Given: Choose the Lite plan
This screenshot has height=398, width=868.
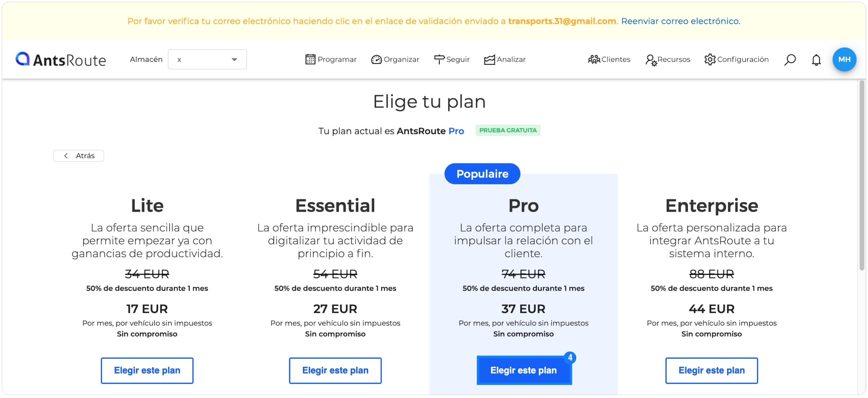Looking at the screenshot, I should click(x=147, y=370).
